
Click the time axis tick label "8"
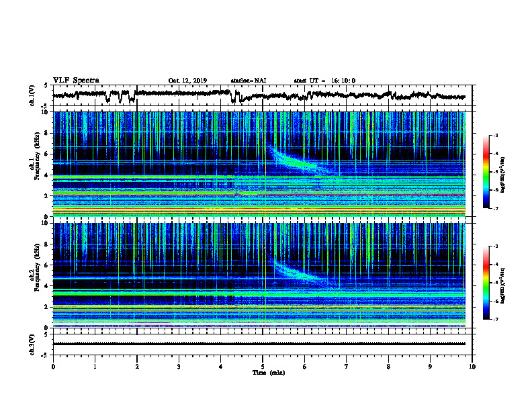coord(388,367)
